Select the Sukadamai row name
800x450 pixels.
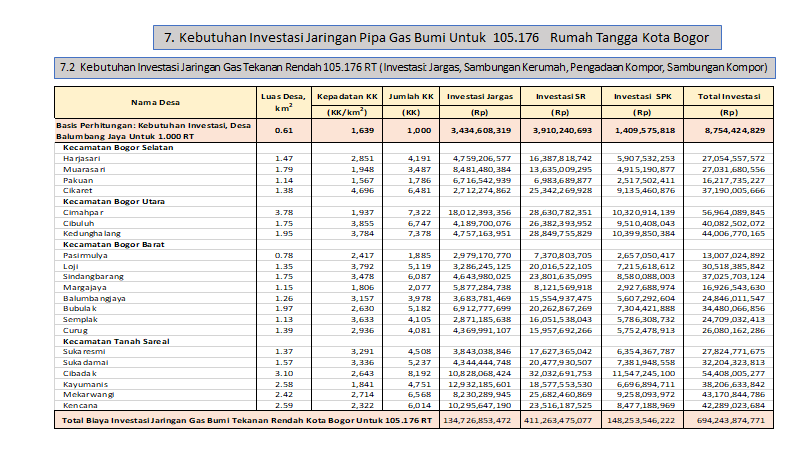86,363
